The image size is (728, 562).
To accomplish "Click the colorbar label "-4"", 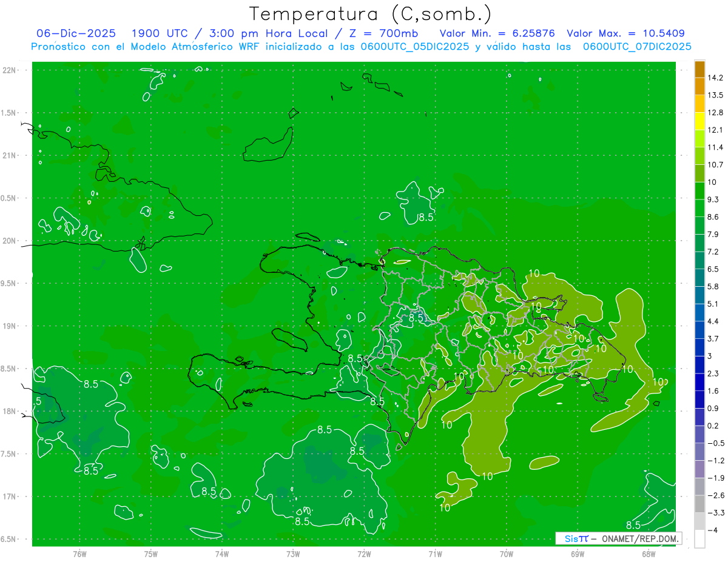I will pyautogui.click(x=712, y=530).
